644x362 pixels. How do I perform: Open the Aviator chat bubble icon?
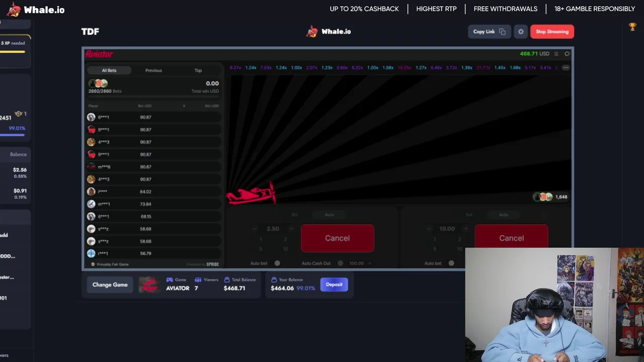click(x=567, y=54)
